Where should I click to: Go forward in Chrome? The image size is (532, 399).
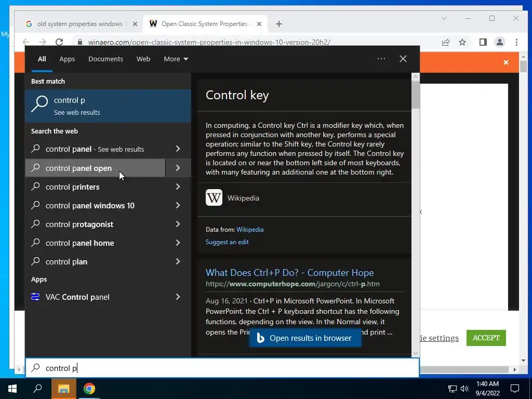click(43, 42)
